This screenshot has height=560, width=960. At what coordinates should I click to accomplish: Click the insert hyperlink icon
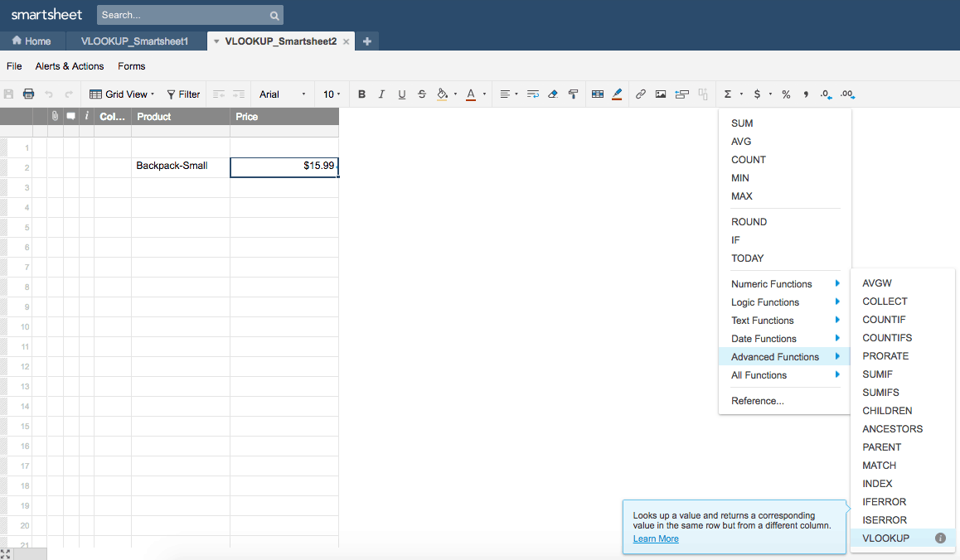[x=640, y=94]
